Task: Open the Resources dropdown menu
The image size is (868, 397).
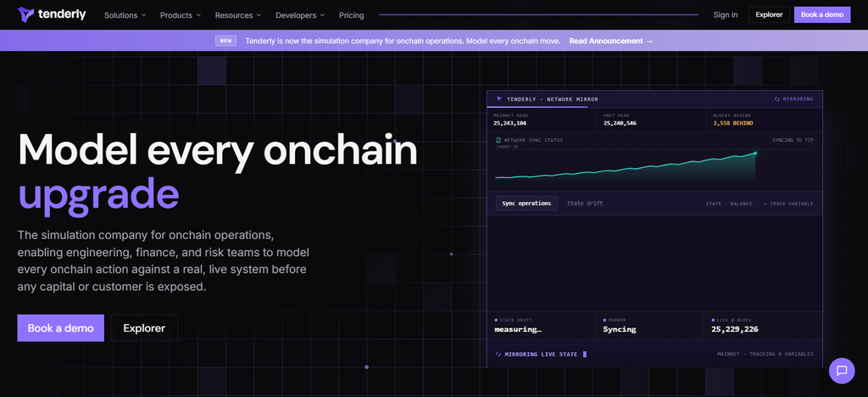Action: [x=238, y=15]
